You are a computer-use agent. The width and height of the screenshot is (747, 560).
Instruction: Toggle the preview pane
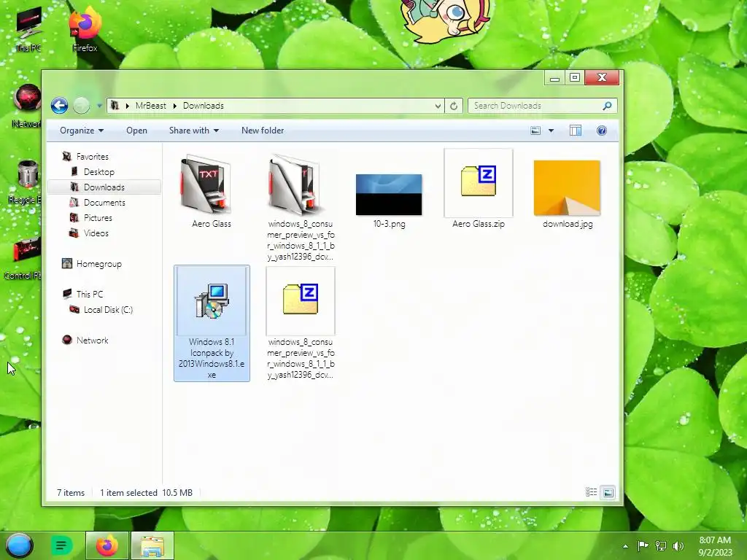pos(576,131)
